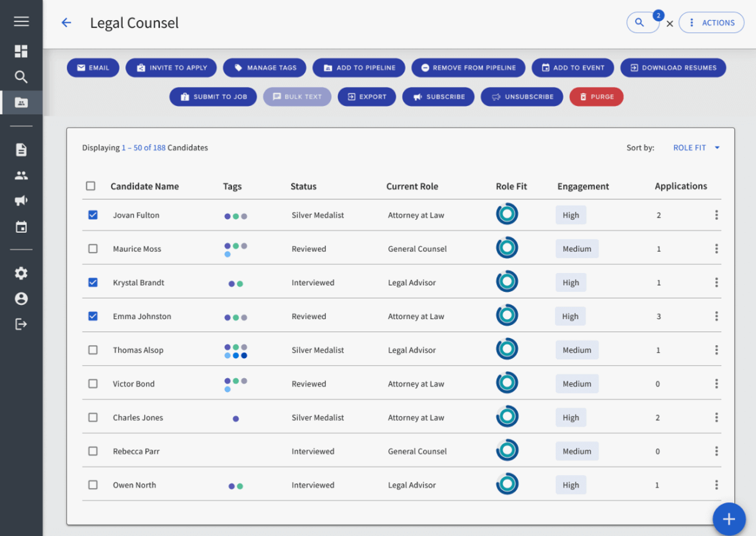Click Add to Pipeline button

[359, 67]
